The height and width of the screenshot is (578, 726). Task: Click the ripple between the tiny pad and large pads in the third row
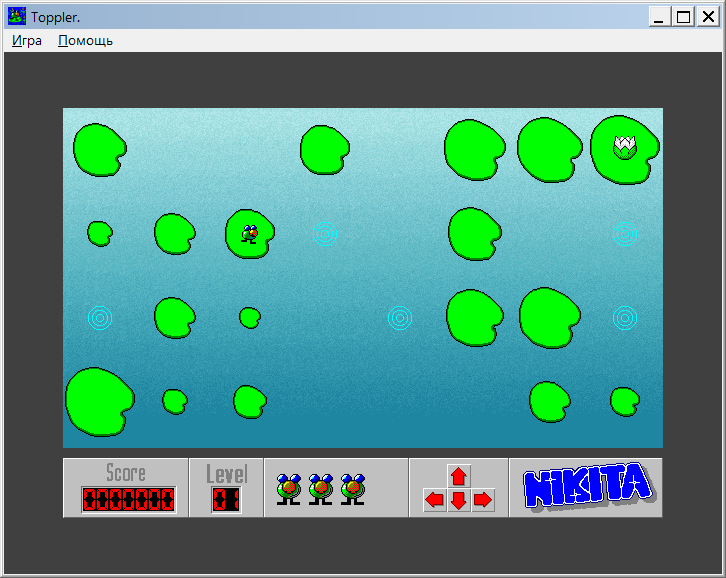click(x=400, y=318)
